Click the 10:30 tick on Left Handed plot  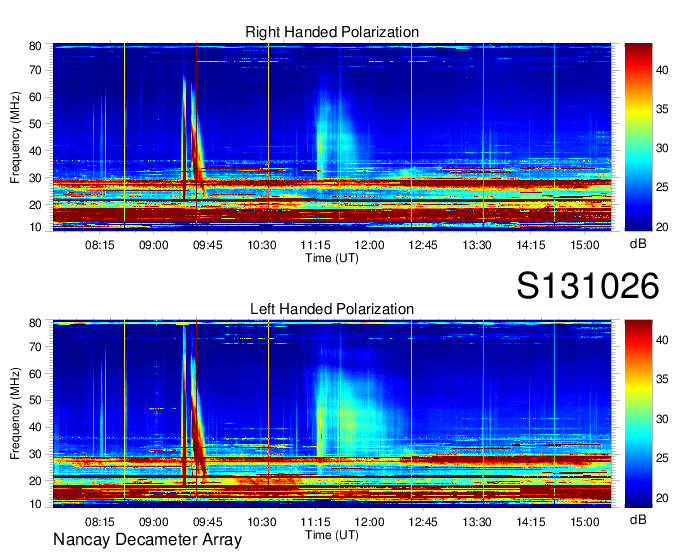point(262,522)
